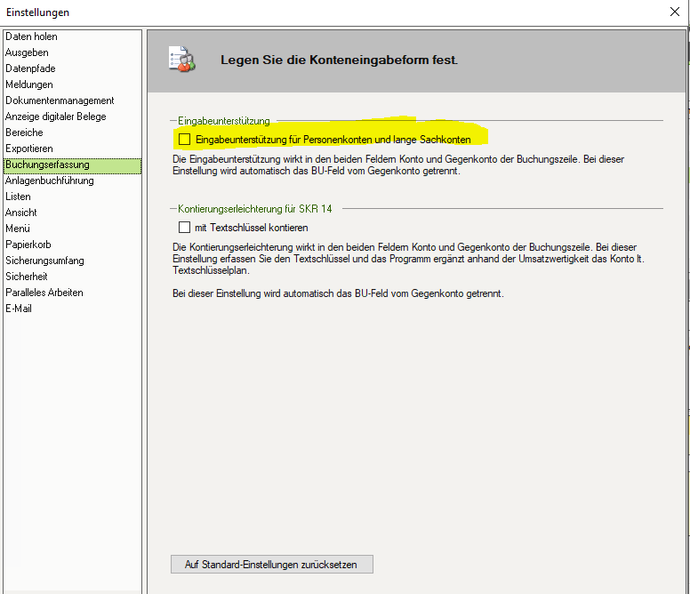Select Papierkorb in the sidebar list
The height and width of the screenshot is (594, 690).
tap(28, 245)
